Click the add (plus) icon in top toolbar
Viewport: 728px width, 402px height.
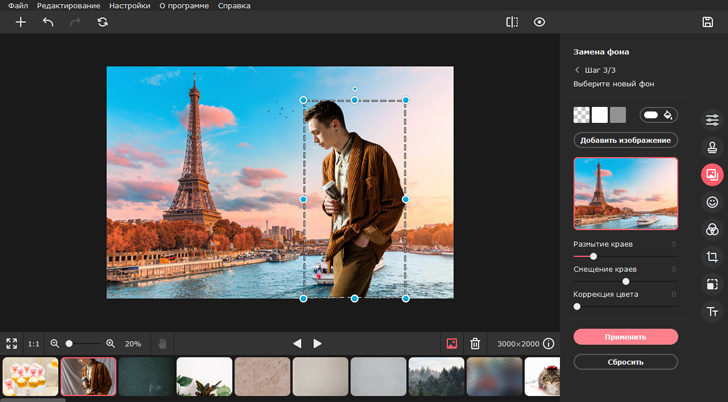pyautogui.click(x=20, y=22)
